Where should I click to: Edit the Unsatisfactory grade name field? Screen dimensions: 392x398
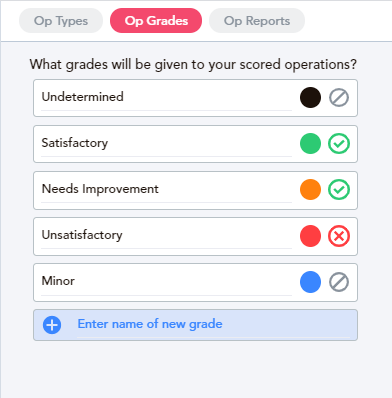166,235
